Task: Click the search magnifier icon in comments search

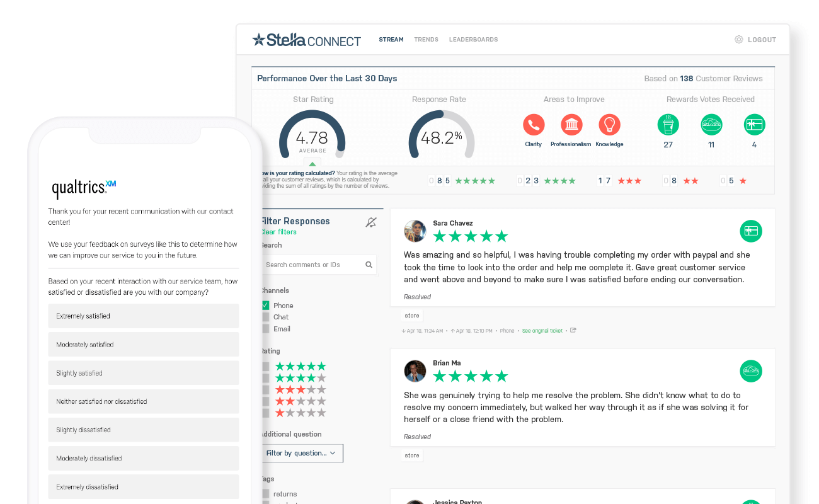Action: [369, 265]
